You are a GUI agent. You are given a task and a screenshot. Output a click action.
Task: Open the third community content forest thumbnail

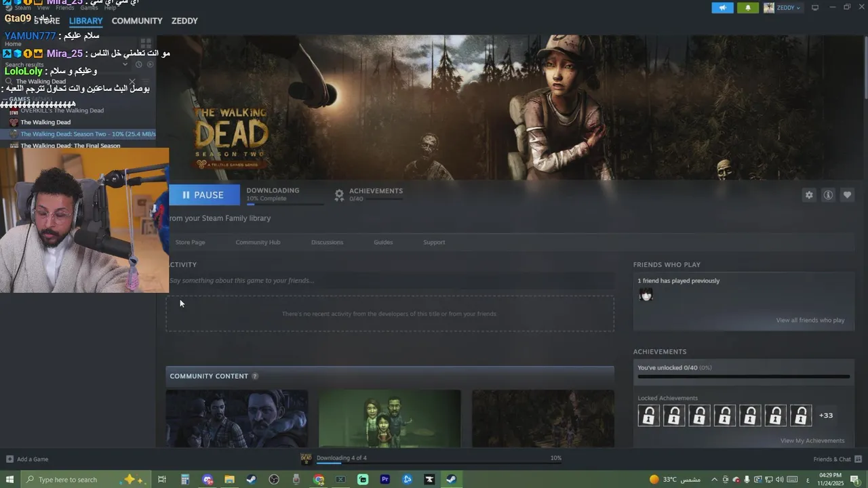click(x=543, y=418)
